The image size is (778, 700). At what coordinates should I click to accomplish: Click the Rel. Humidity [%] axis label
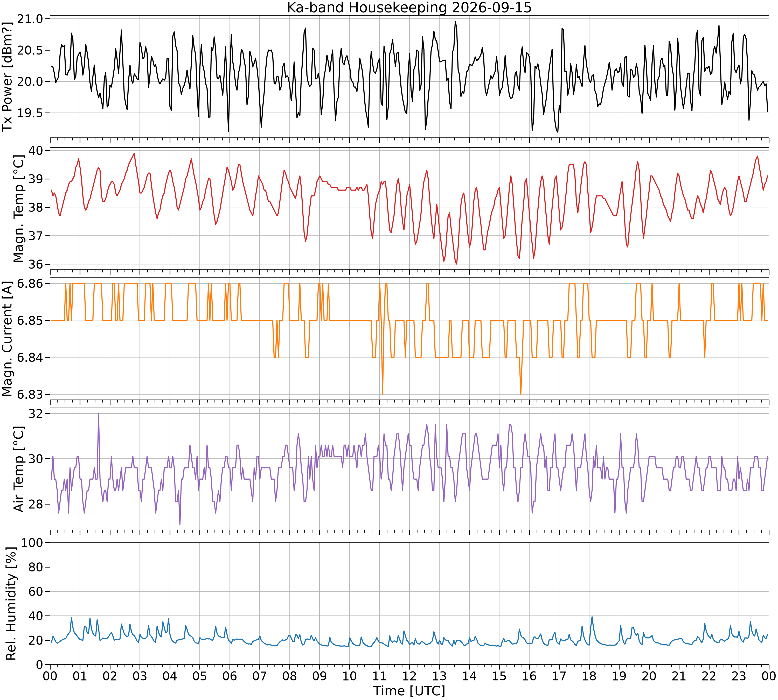tap(11, 604)
